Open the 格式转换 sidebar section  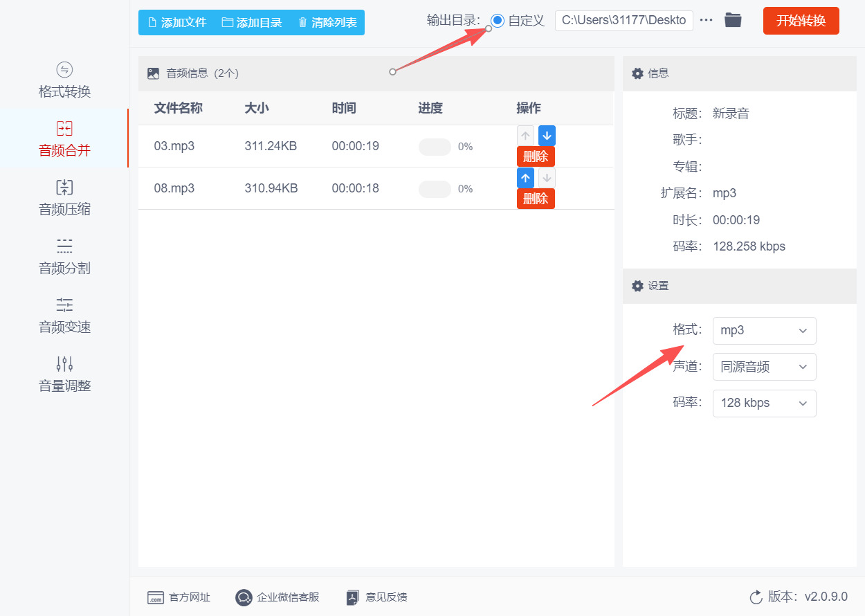(64, 80)
